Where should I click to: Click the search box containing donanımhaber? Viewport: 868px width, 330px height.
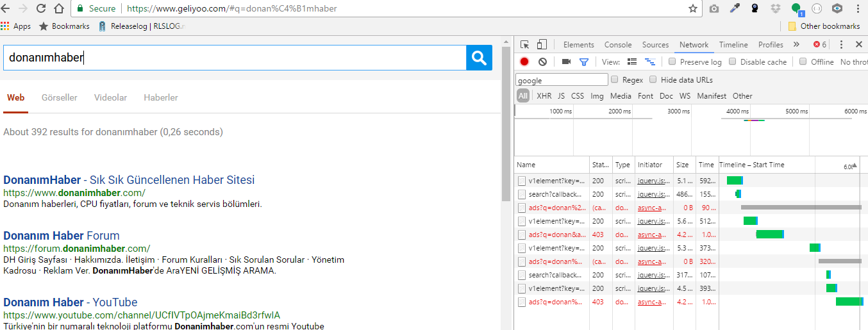(x=235, y=58)
